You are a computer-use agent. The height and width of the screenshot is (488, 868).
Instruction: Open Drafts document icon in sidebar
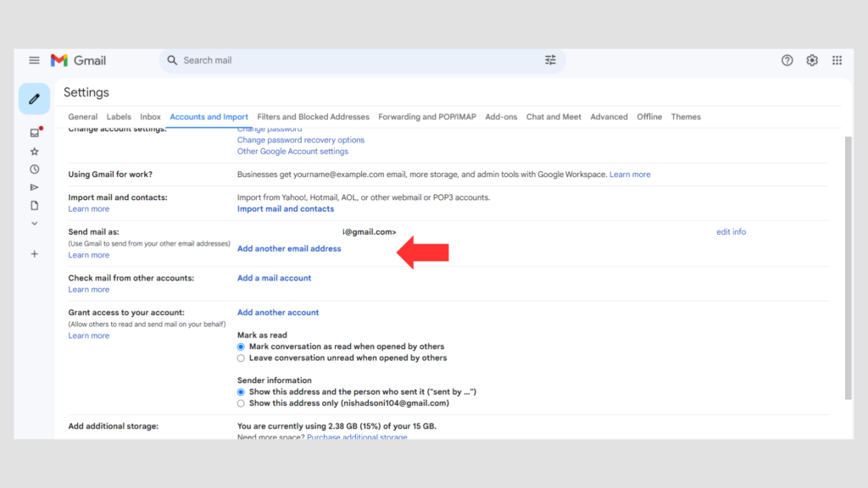tap(34, 205)
